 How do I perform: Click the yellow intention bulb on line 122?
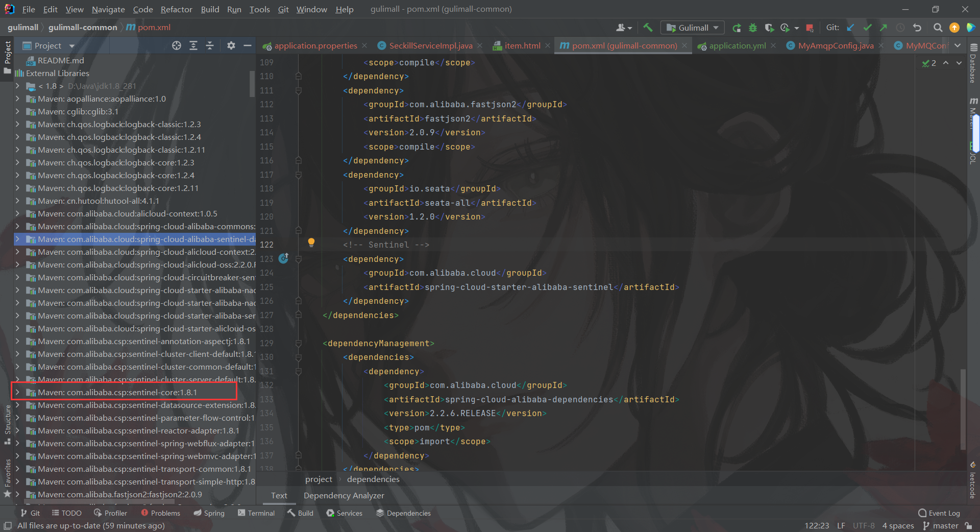(x=311, y=243)
